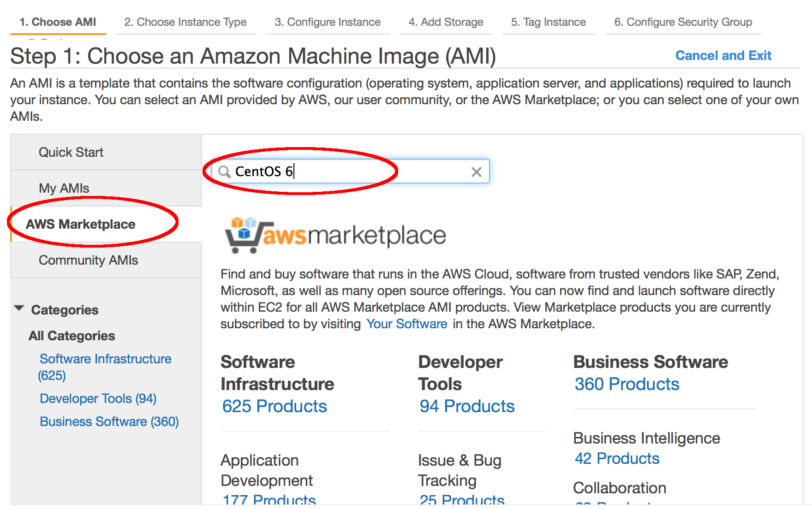Select All Categories in sidebar
This screenshot has width=812, height=509.
[x=72, y=336]
